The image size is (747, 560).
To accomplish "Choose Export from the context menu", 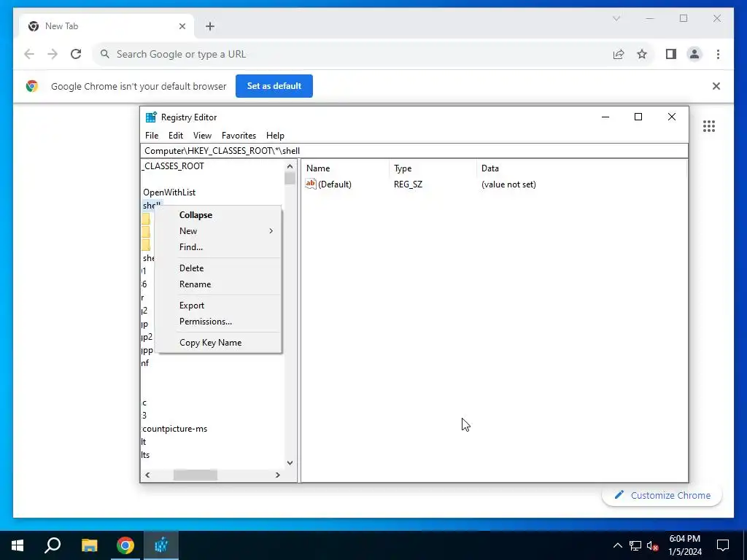I will point(218,306).
